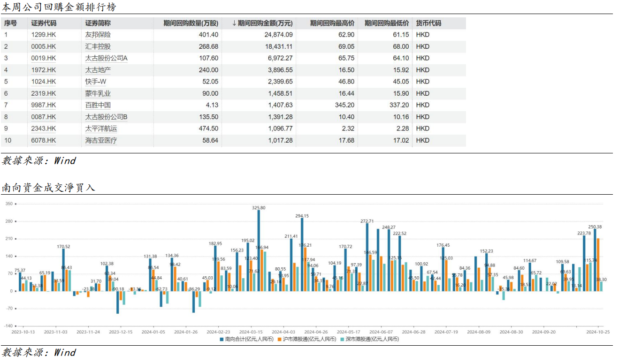Click the 223.78 bar value label
Image resolution: width=619 pixels, height=364 pixels.
tap(584, 233)
